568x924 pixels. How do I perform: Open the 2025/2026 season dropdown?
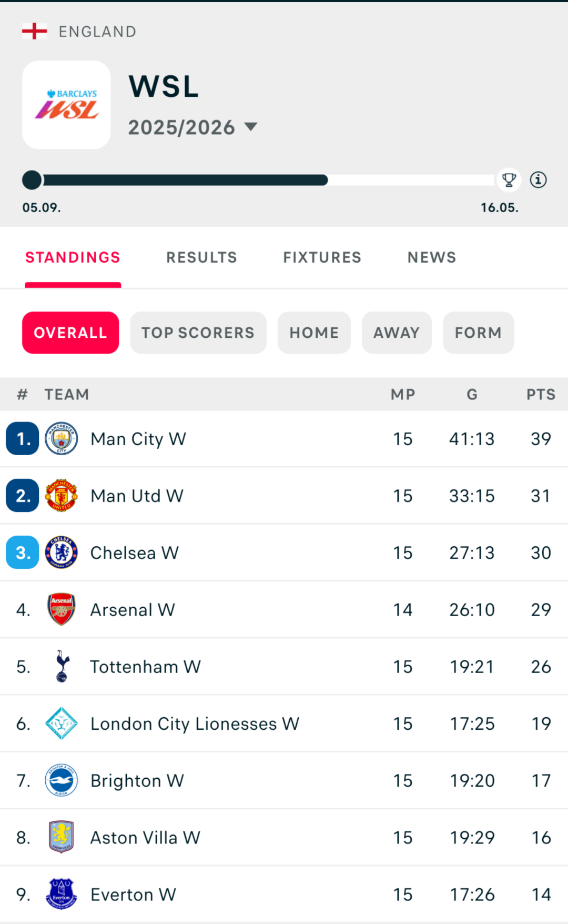click(192, 126)
